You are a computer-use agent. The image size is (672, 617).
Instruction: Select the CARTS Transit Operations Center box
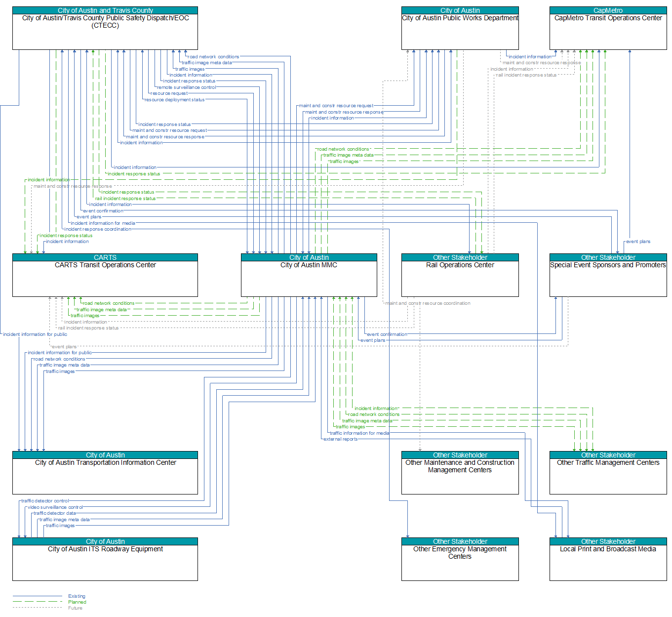point(105,275)
